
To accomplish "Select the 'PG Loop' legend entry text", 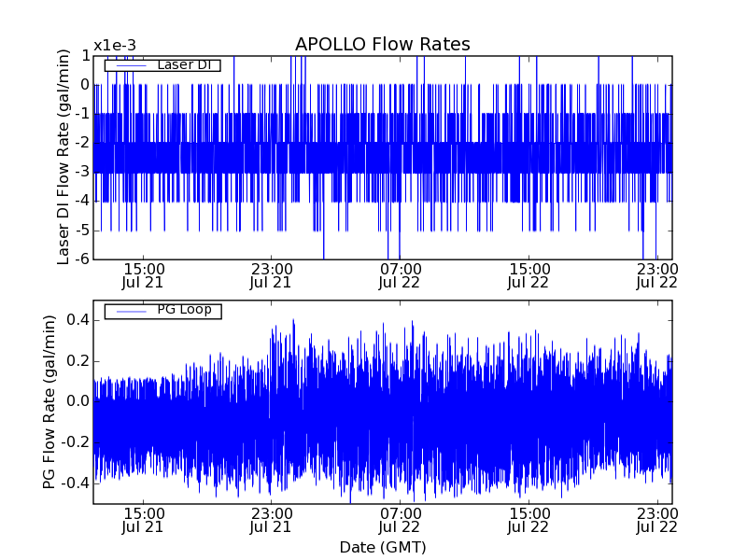I will click(x=184, y=310).
